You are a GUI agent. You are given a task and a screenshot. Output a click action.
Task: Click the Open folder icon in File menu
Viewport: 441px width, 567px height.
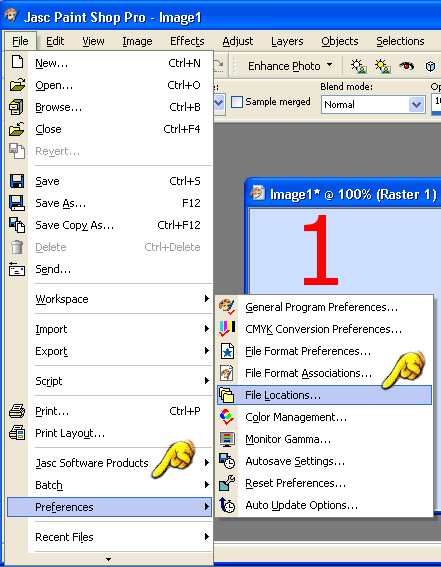[x=17, y=85]
